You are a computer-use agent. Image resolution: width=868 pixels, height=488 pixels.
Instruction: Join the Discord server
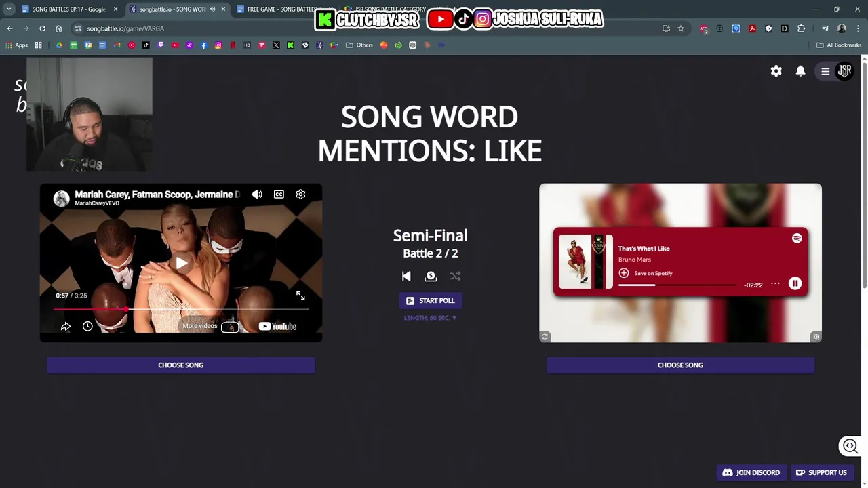pos(751,473)
